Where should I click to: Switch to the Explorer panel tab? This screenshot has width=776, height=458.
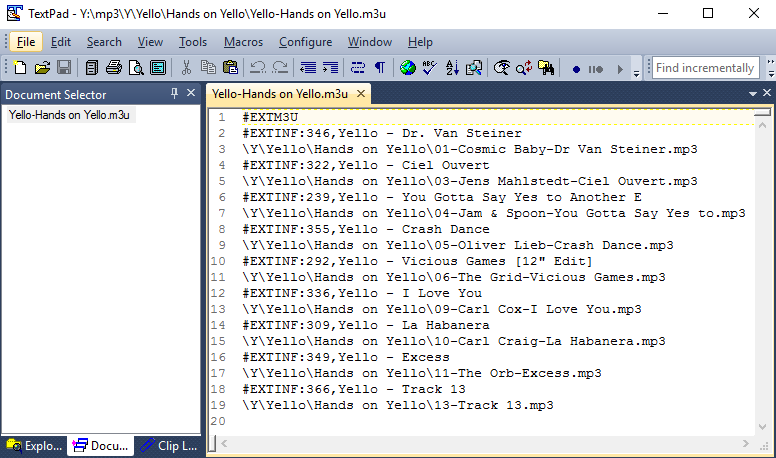tap(34, 446)
